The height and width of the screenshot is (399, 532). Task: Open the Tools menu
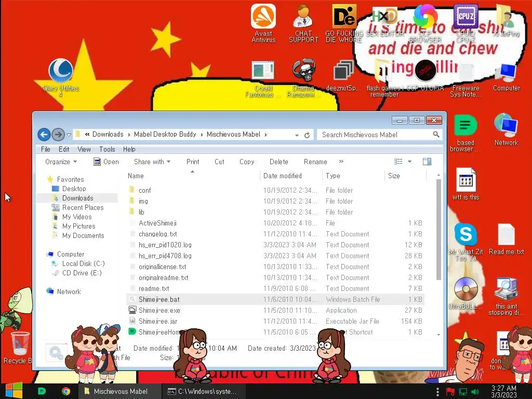107,149
